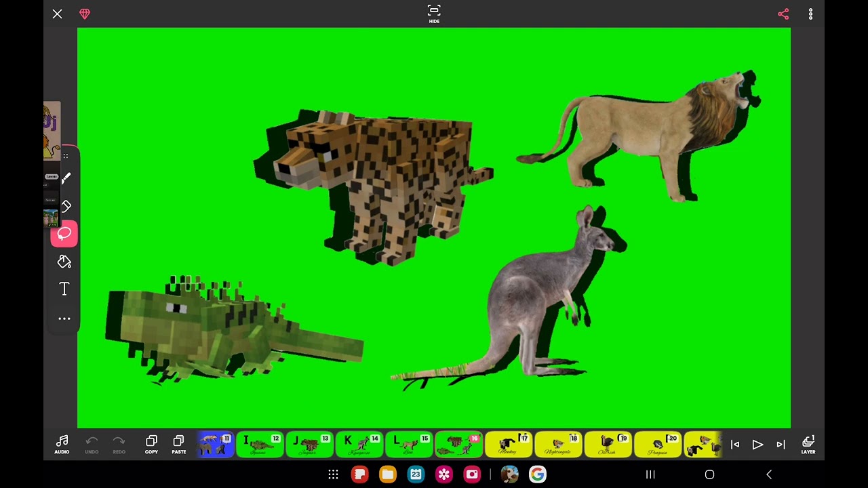Open the Audio panel

62,445
